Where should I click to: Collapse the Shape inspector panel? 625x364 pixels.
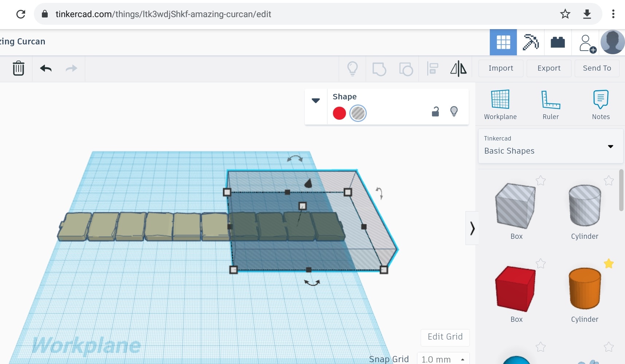316,100
